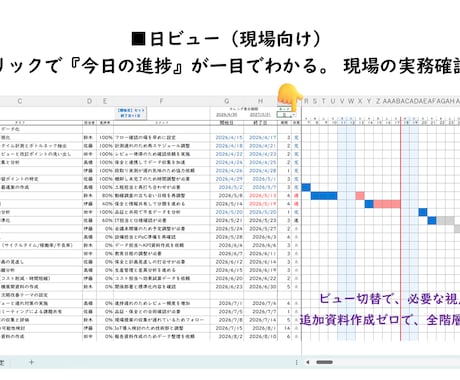Add a new sheet with the plus icon
The height and width of the screenshot is (380, 460).
point(32,362)
